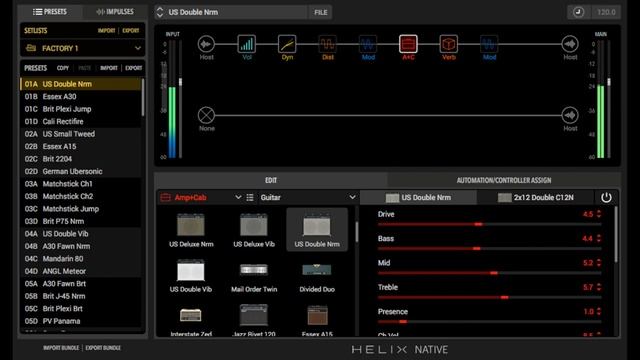
Task: Click the list view icon beside Amp+Cab
Action: click(250, 198)
